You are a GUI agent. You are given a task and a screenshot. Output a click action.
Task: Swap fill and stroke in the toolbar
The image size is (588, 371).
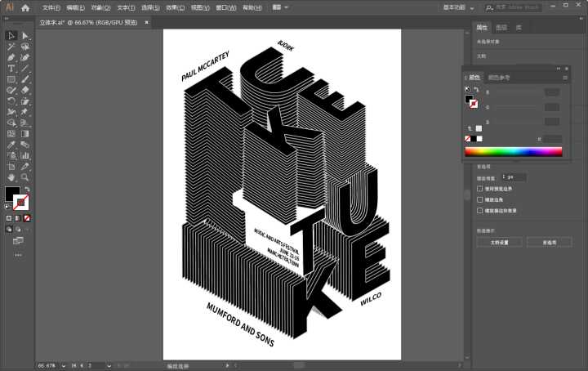(x=27, y=189)
